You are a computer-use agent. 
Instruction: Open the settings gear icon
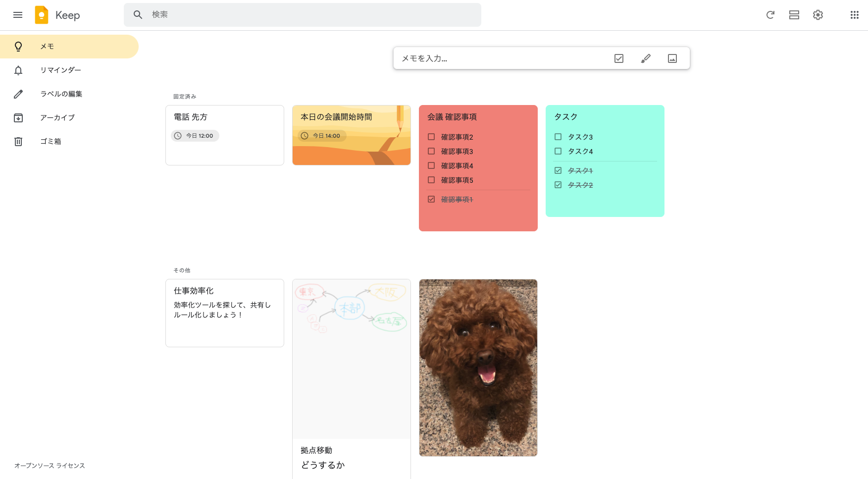click(x=818, y=15)
